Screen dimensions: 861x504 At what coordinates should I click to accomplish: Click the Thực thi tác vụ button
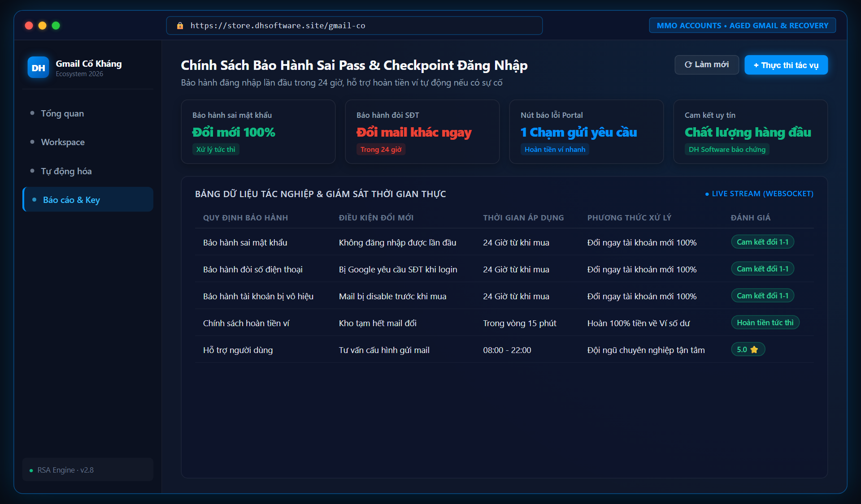coord(786,65)
